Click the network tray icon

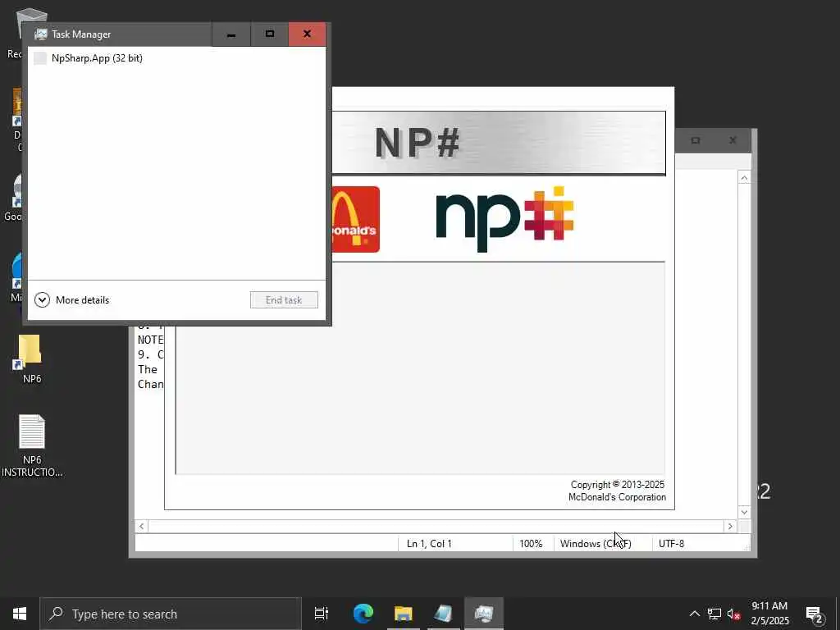714,614
